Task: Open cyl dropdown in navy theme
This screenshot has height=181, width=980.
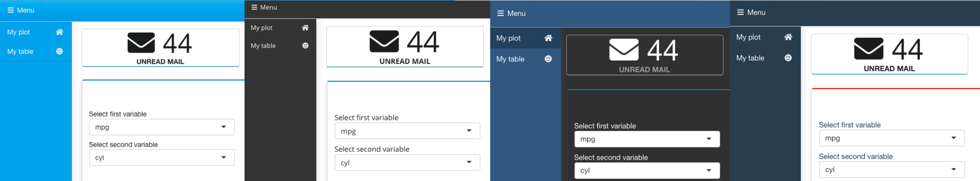Action: click(892, 170)
